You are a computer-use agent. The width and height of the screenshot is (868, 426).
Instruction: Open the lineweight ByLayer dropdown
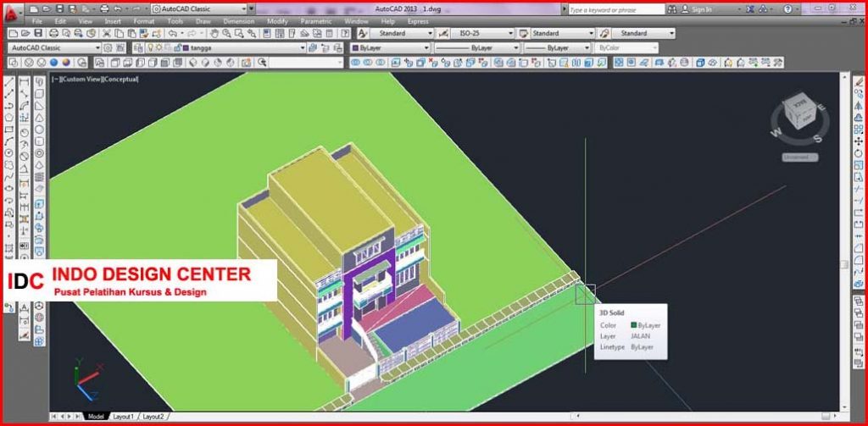tap(557, 48)
